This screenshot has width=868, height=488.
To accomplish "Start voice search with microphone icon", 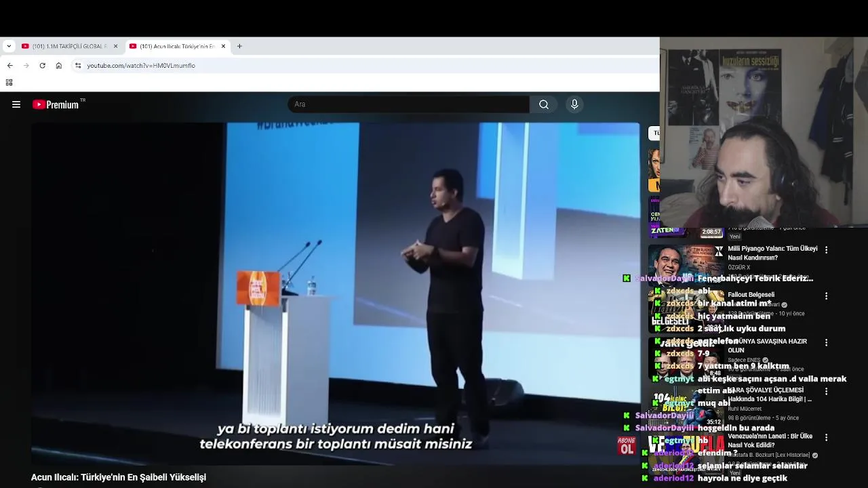I will (x=574, y=104).
